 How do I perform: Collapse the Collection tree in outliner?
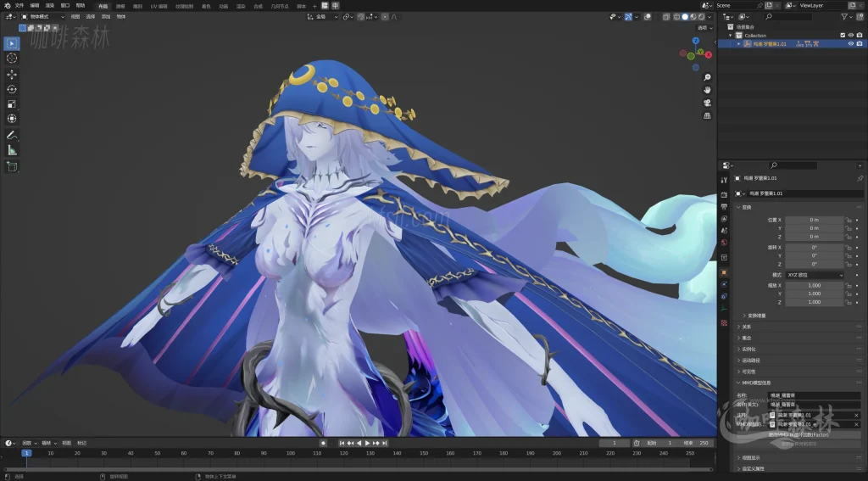(x=731, y=36)
